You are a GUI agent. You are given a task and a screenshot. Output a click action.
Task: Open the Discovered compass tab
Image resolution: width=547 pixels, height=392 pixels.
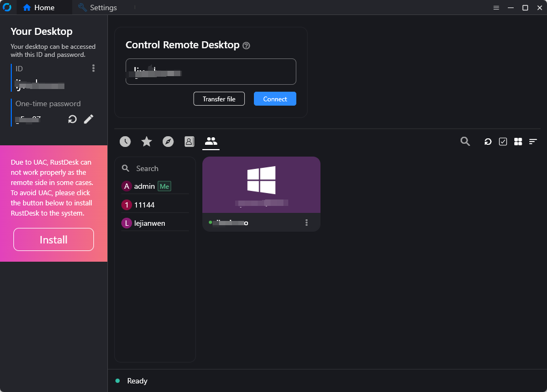(168, 142)
